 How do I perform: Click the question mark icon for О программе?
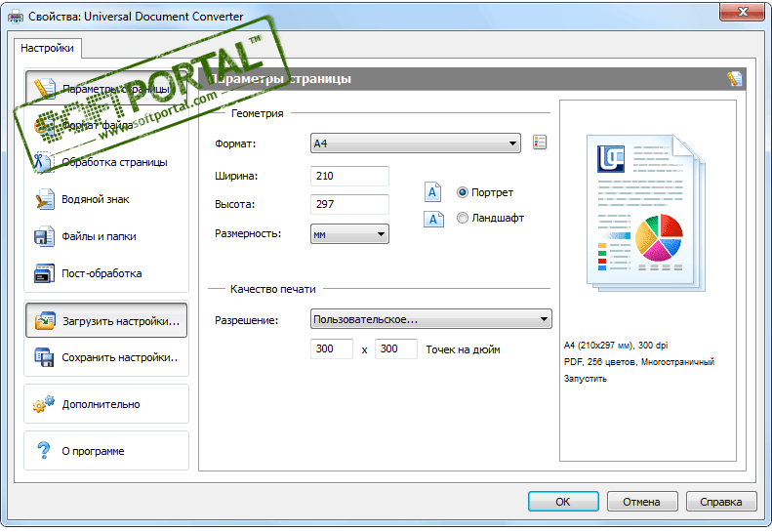(44, 450)
